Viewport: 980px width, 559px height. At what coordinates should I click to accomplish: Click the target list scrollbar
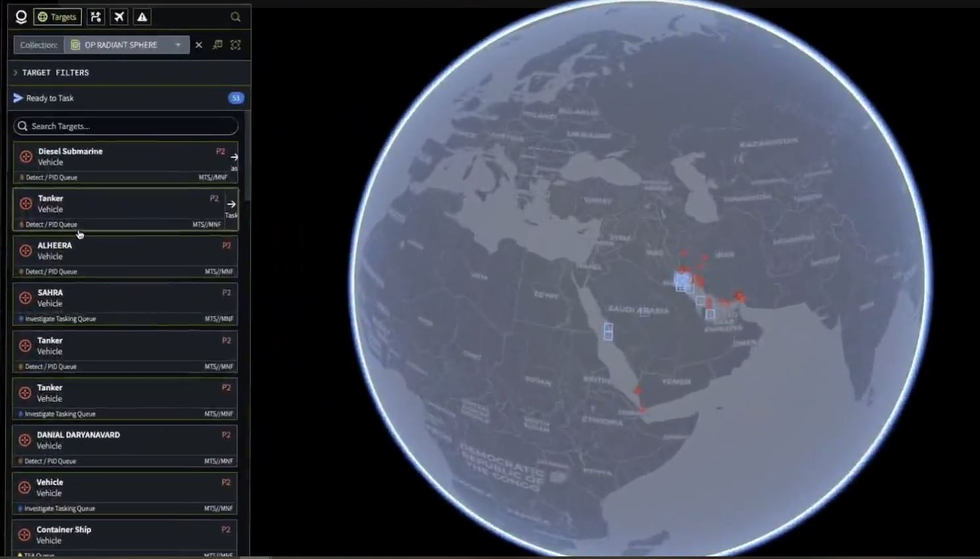click(247, 158)
